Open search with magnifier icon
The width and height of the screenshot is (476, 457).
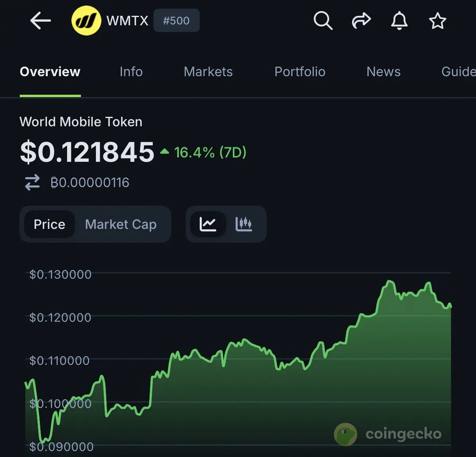(x=323, y=21)
